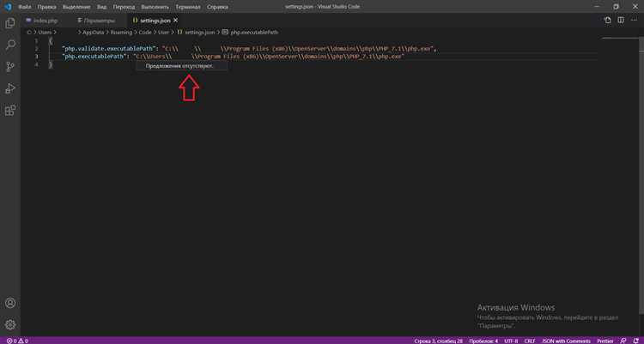This screenshot has width=644, height=344.
Task: Open the Manage gear icon
Action: click(10, 325)
